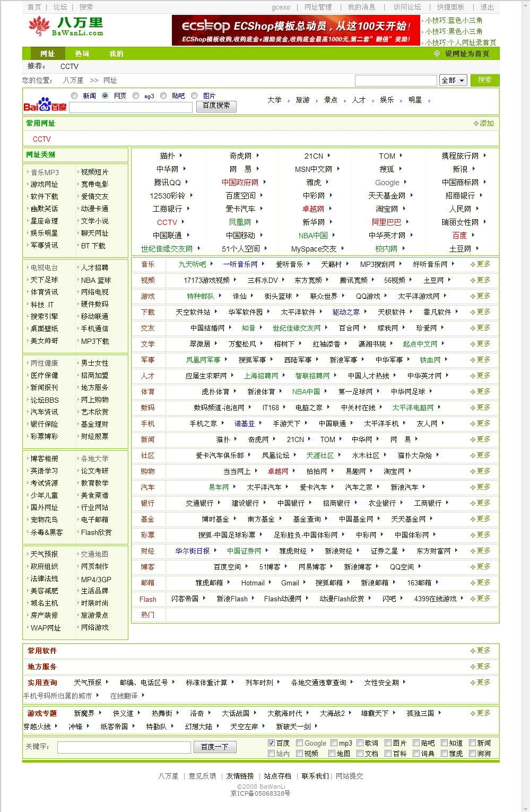Click plus icon in 文学 row's 更多
The height and width of the screenshot is (812, 530).
(x=473, y=344)
